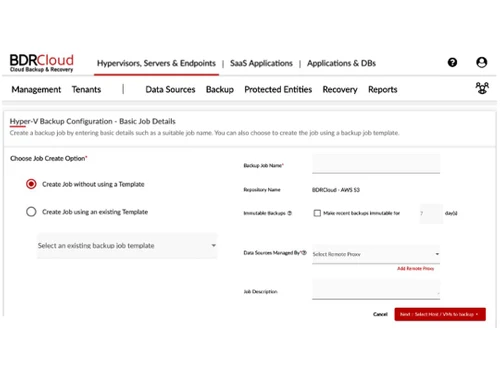Click Next: Select Host / VMs to backup
This screenshot has height=375, width=500.
coord(440,314)
